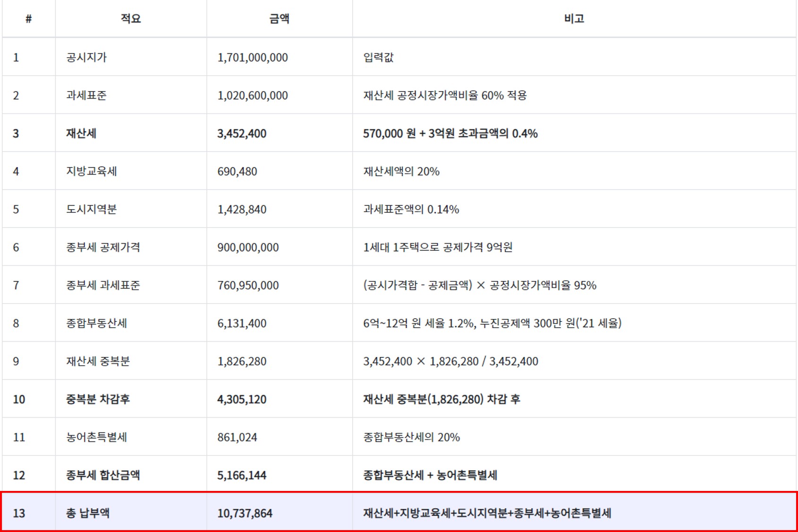Select the amount 1,428,840
The width and height of the screenshot is (798, 532).
point(242,209)
